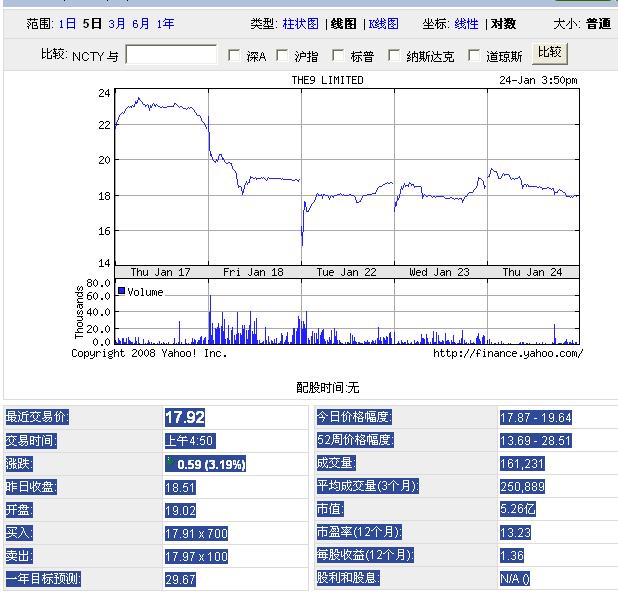This screenshot has height=600, width=618.
Task: Select the 普通 chart size
Action: click(598, 24)
